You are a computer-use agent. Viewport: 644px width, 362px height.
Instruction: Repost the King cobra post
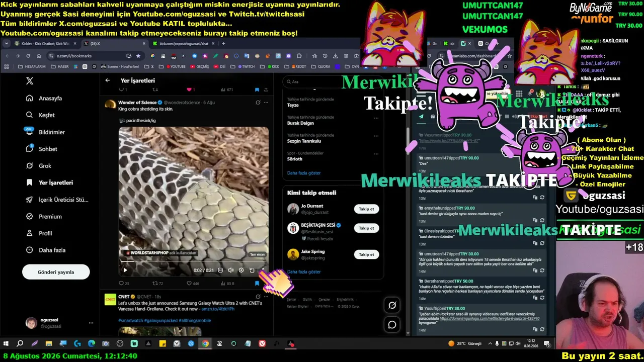tap(157, 284)
